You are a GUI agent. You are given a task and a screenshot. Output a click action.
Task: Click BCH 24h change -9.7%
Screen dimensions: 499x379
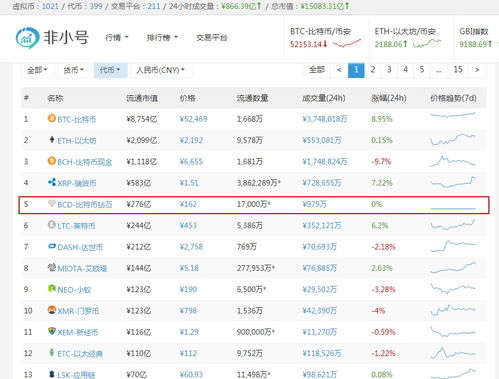click(381, 162)
